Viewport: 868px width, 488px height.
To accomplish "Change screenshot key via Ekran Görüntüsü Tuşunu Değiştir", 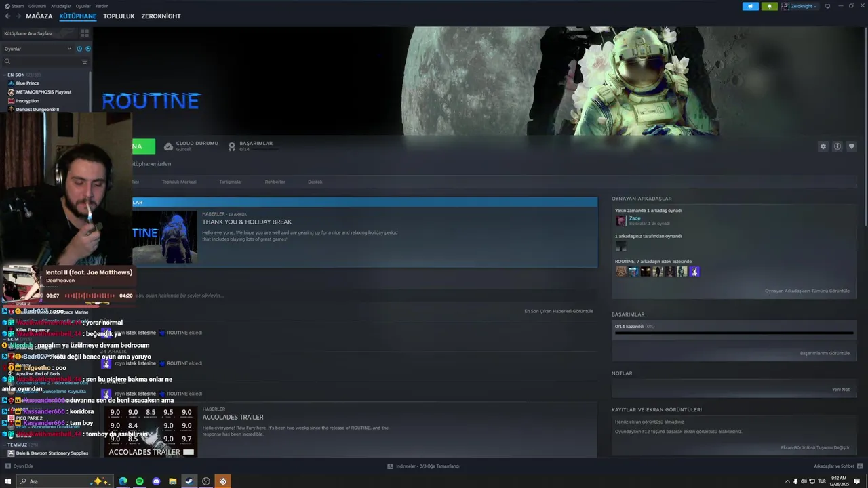I will (x=815, y=447).
